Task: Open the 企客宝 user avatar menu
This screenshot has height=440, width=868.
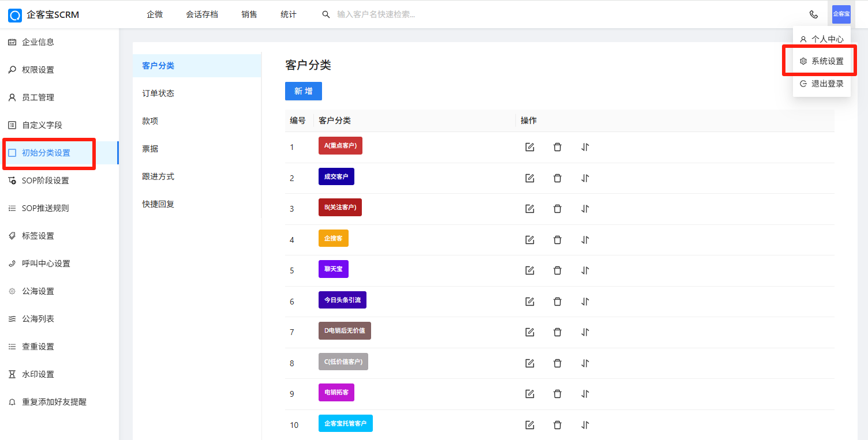Action: [x=841, y=14]
